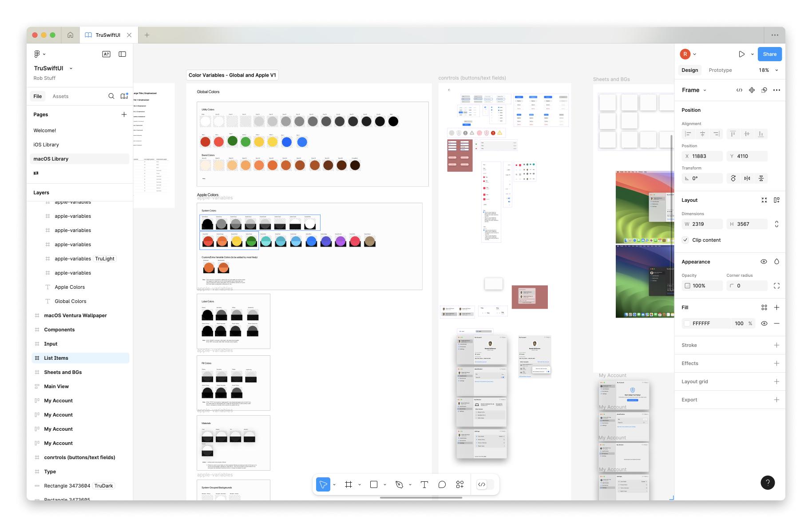Select the Frame tool in bottom toolbar

click(349, 484)
